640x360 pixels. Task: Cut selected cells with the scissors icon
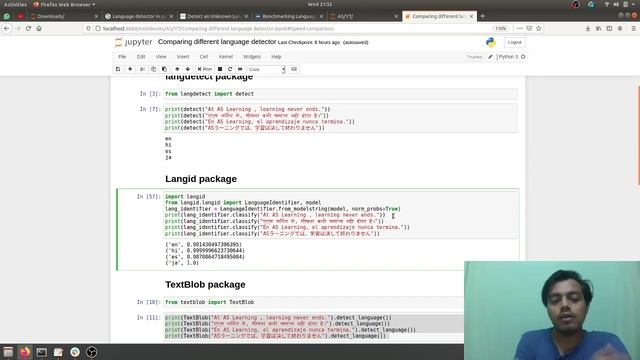142,69
